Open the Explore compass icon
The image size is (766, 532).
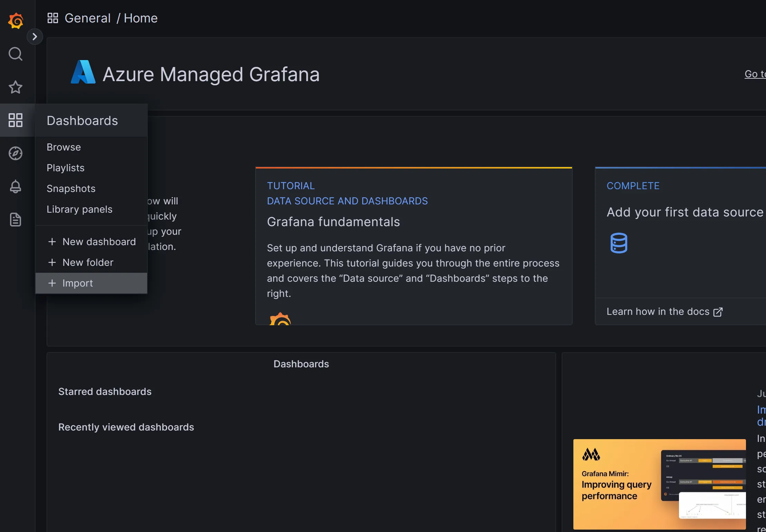(x=16, y=153)
